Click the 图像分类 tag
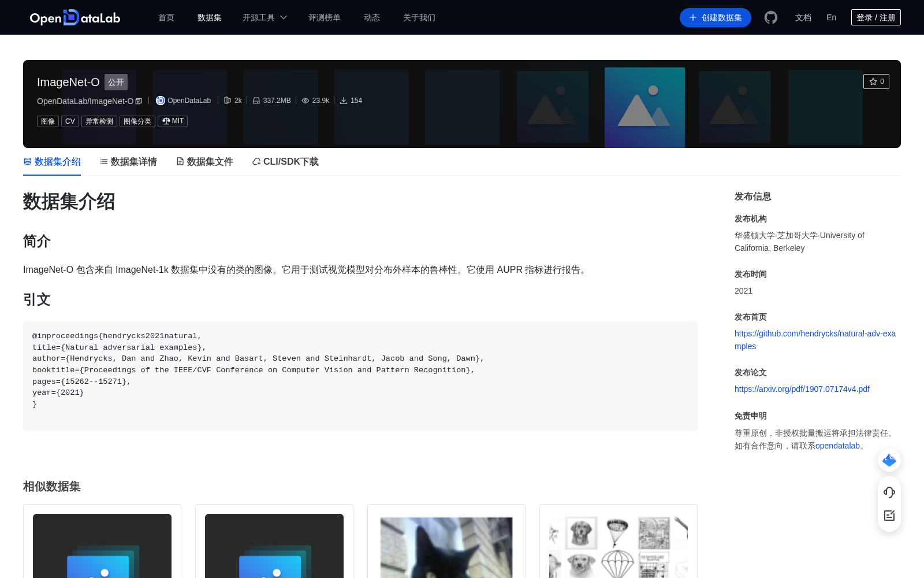924x578 pixels. (x=137, y=121)
